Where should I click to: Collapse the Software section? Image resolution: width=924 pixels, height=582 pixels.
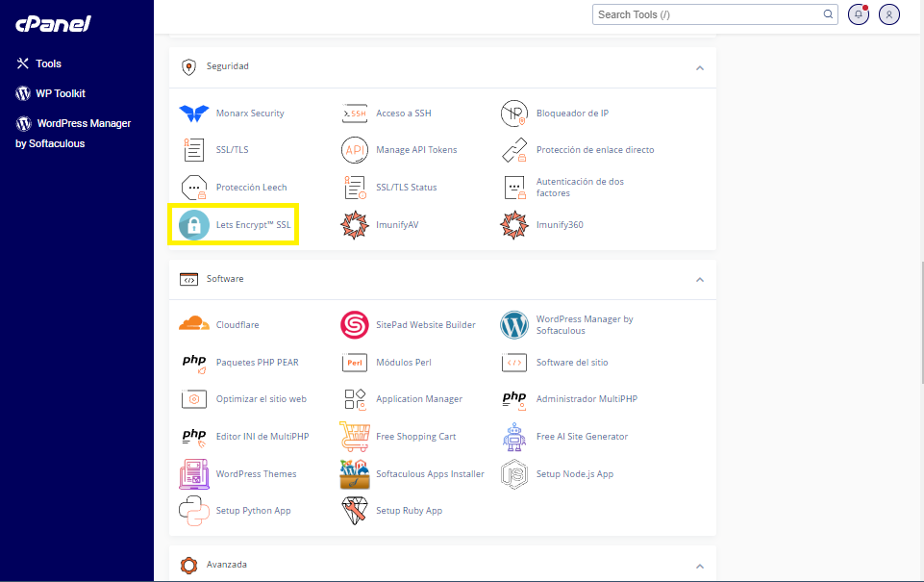699,280
